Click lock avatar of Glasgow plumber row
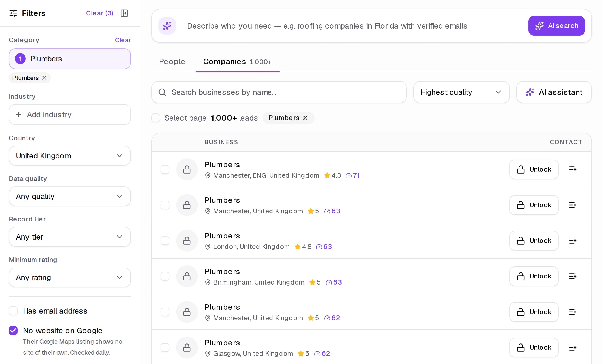 [187, 348]
